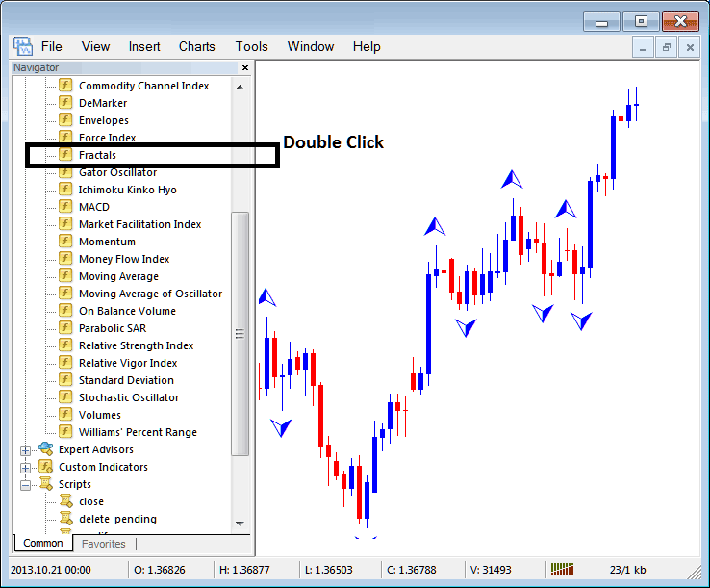Click the Fractals indicator icon
Image resolution: width=710 pixels, height=588 pixels.
coord(65,155)
